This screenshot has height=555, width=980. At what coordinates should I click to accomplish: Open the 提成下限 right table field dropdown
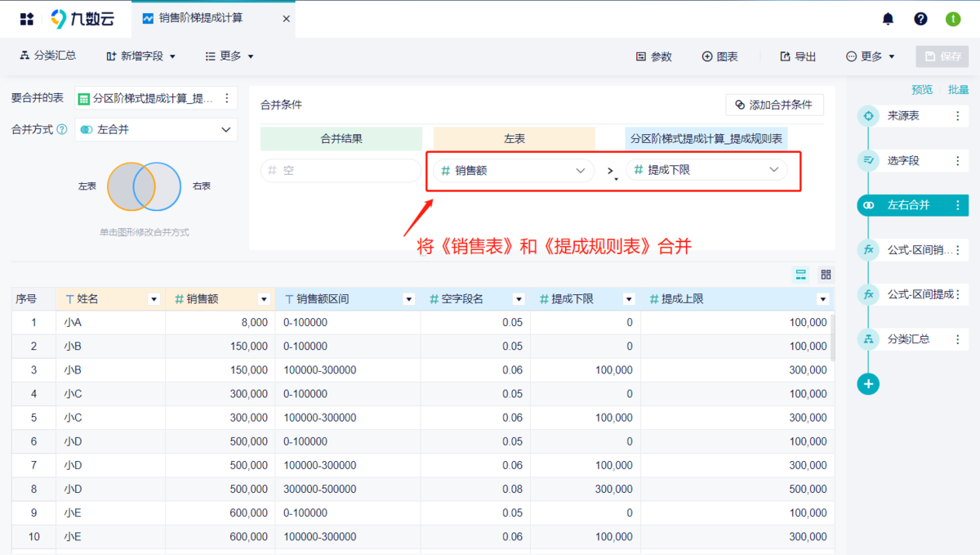point(706,170)
